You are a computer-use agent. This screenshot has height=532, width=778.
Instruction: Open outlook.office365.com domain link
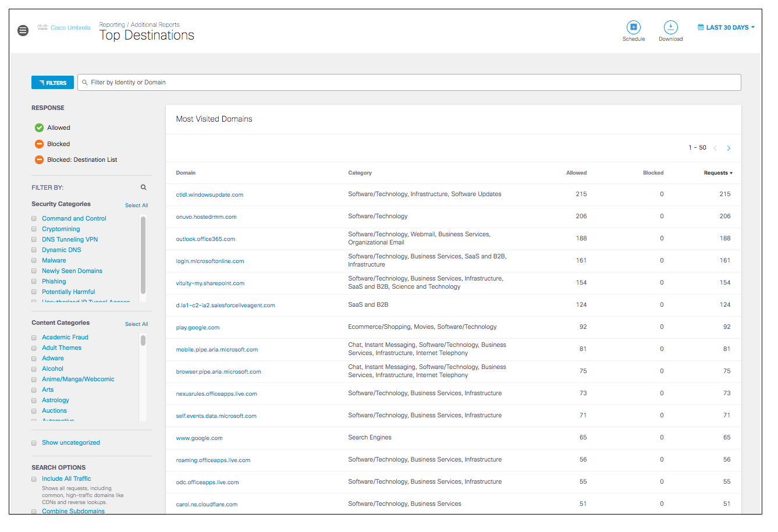tap(205, 239)
